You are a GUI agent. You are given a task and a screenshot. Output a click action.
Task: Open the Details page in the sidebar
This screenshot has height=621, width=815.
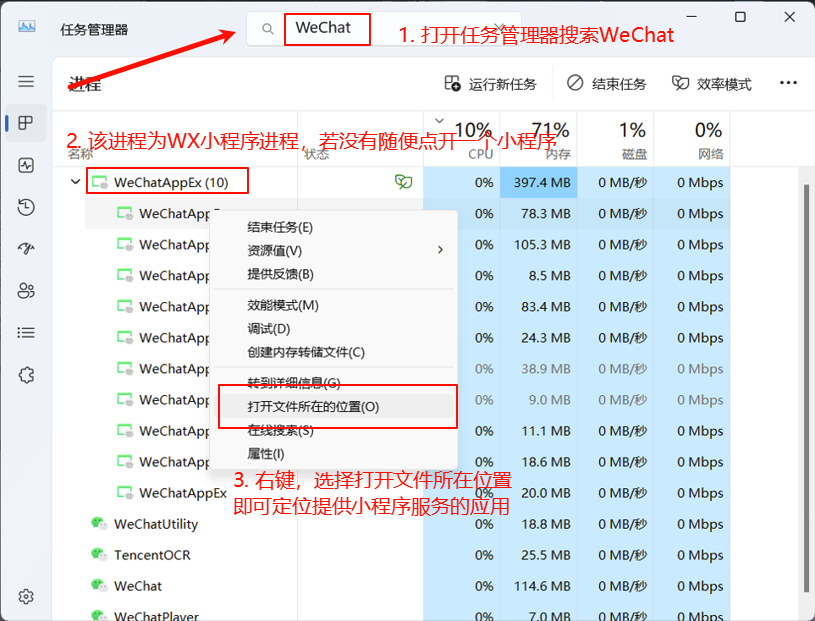pyautogui.click(x=26, y=333)
